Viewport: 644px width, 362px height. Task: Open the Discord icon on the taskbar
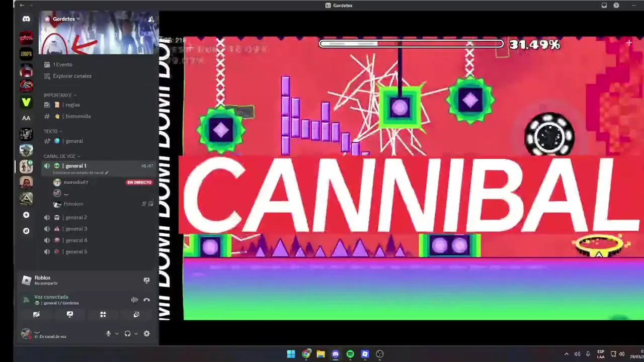click(x=336, y=354)
